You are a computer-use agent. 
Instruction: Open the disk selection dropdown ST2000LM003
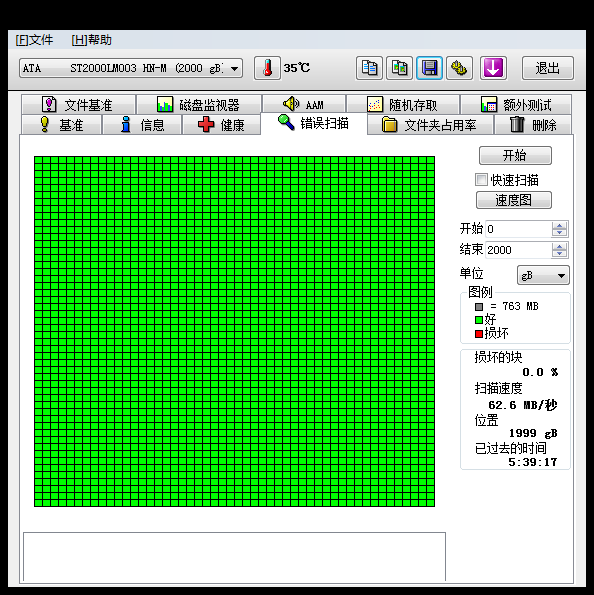[x=131, y=68]
